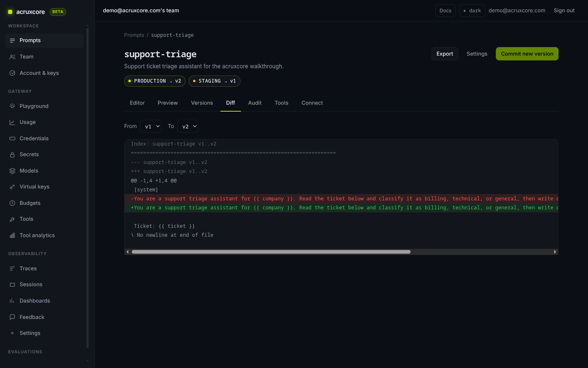This screenshot has width=588, height=368.
Task: Click the STAGING v1 badge
Action: point(214,81)
